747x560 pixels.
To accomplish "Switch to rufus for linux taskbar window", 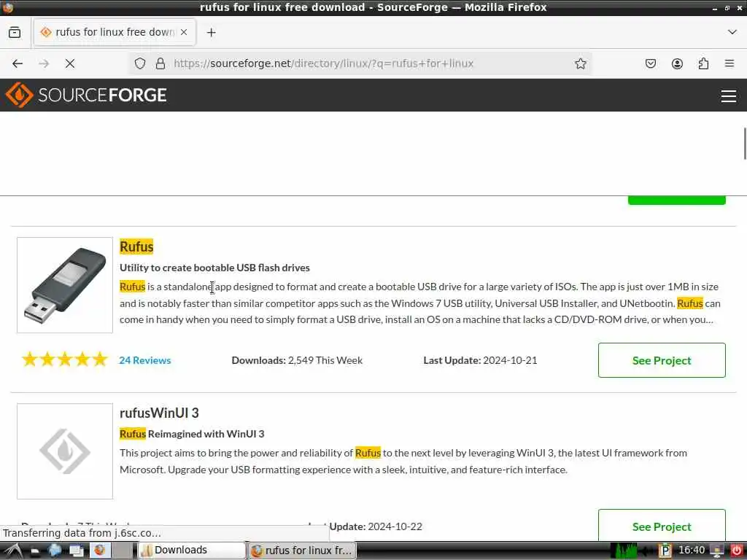I will pyautogui.click(x=302, y=551).
